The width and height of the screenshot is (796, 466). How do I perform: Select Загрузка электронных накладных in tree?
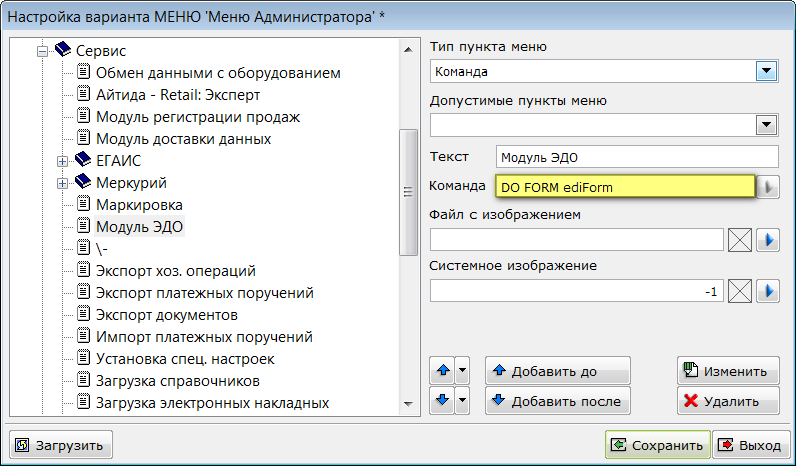point(213,403)
